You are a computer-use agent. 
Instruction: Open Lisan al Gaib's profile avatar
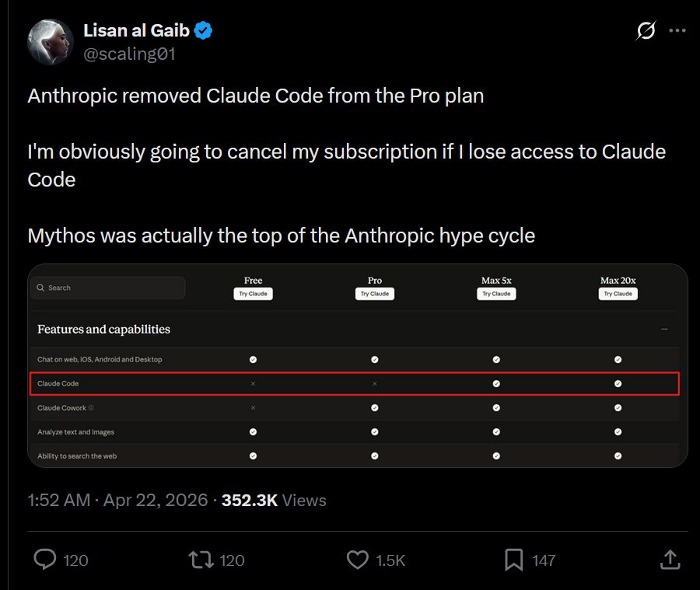51,42
